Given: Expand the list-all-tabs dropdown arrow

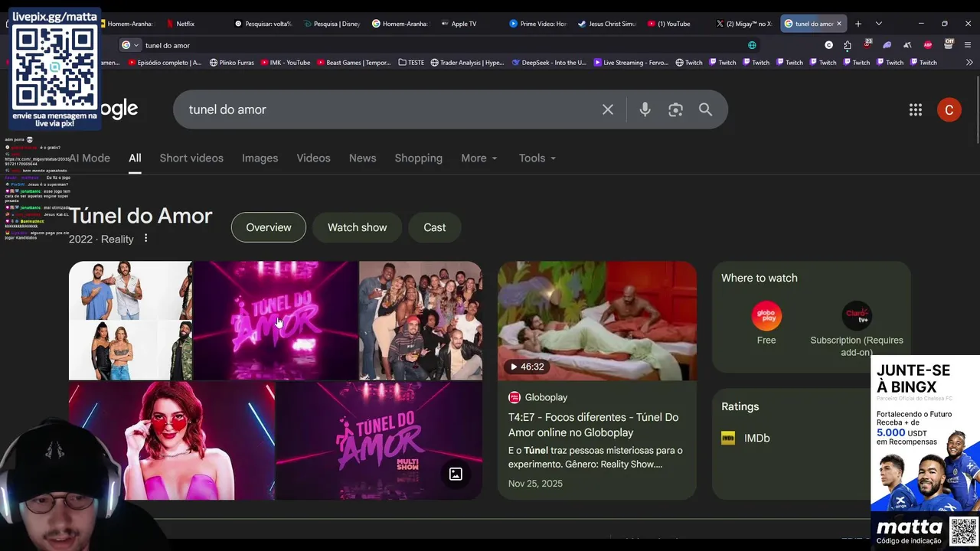Looking at the screenshot, I should pos(878,24).
